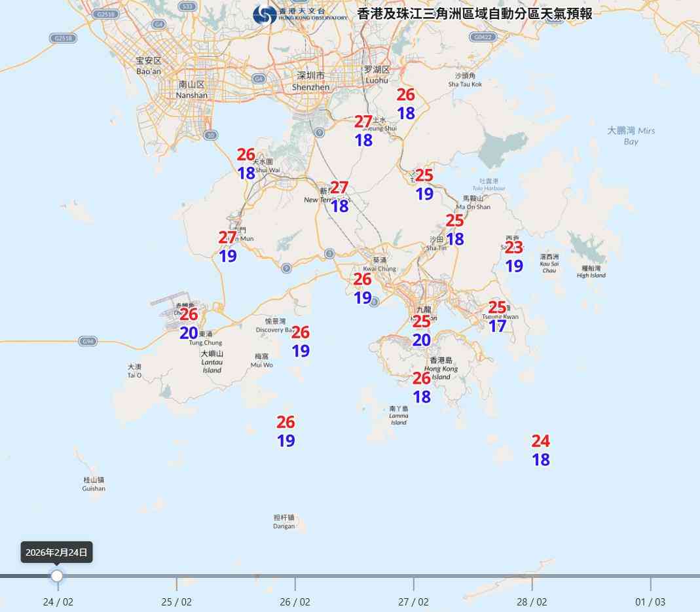Screen dimensions: 700x612
Task: Select the Sha Tin temperature marker
Action: coord(454,232)
